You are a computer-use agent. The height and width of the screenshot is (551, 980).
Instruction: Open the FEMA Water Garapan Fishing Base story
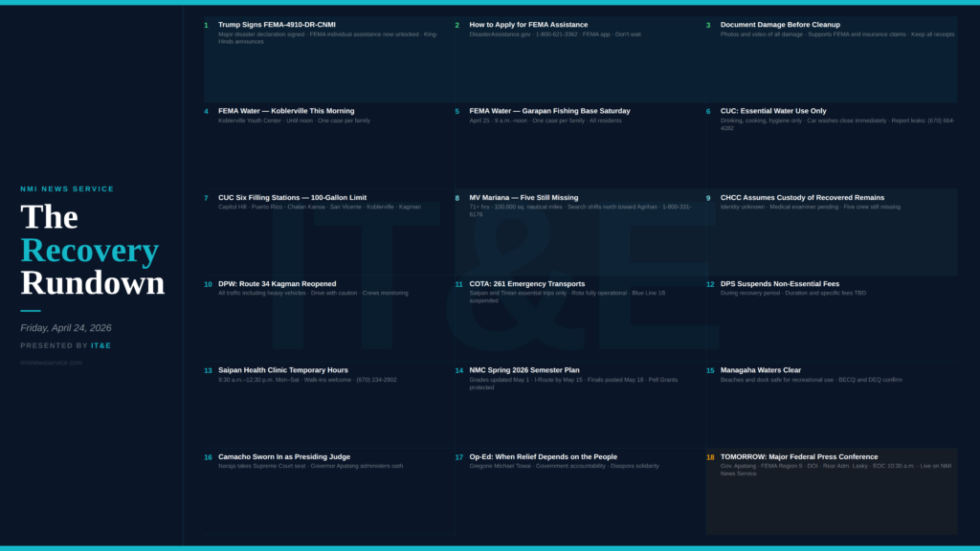[549, 111]
